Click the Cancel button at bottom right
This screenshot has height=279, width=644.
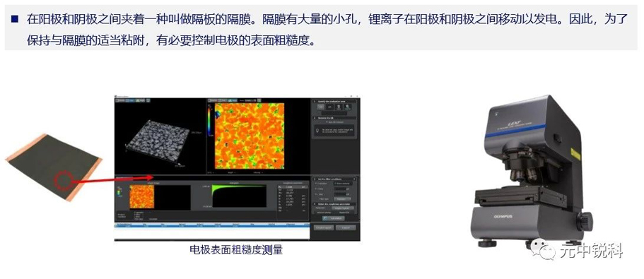pos(346,227)
